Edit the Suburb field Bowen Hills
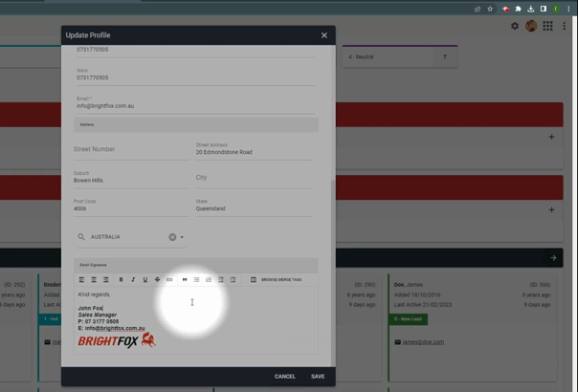 131,180
